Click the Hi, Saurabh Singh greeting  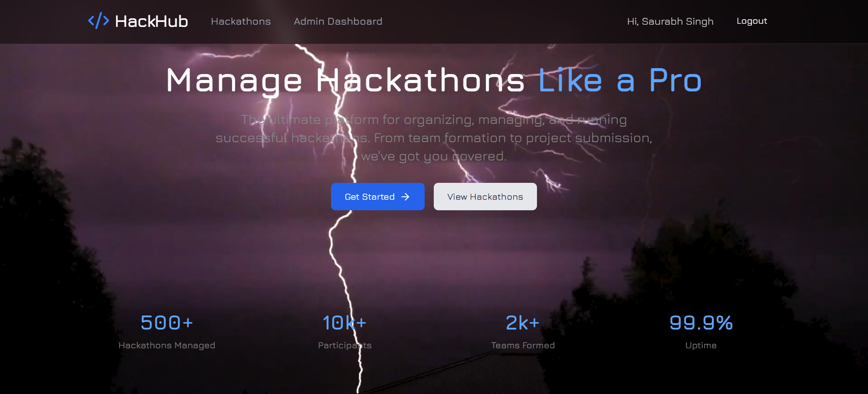tap(670, 21)
